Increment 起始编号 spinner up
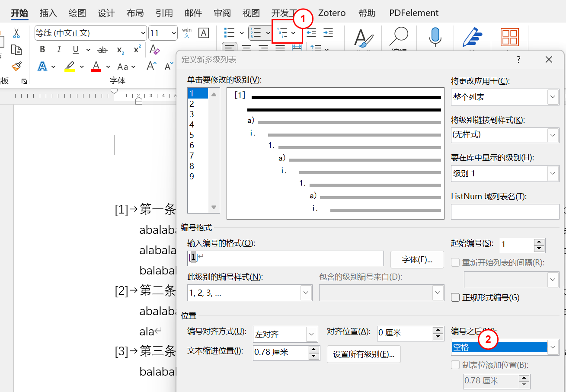Screen dimensions: 566x392 539,242
